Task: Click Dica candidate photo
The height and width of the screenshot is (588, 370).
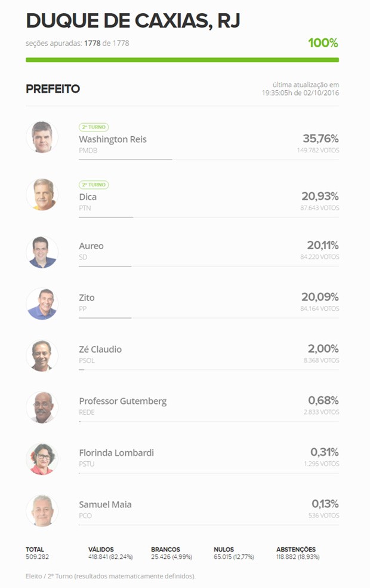Action: point(42,194)
